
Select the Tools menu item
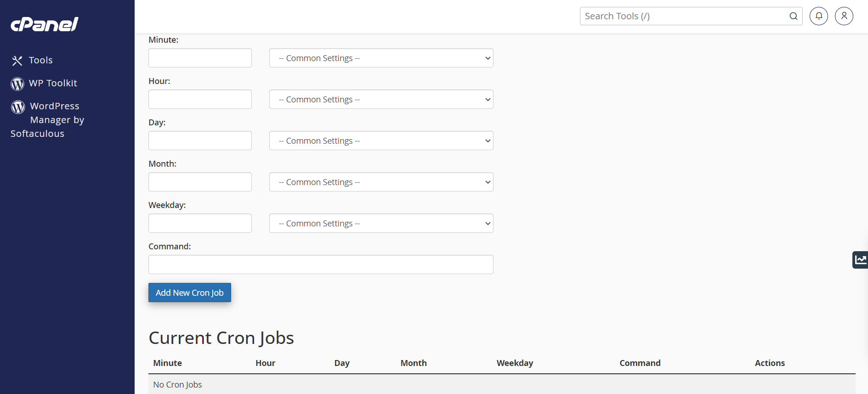click(x=41, y=60)
